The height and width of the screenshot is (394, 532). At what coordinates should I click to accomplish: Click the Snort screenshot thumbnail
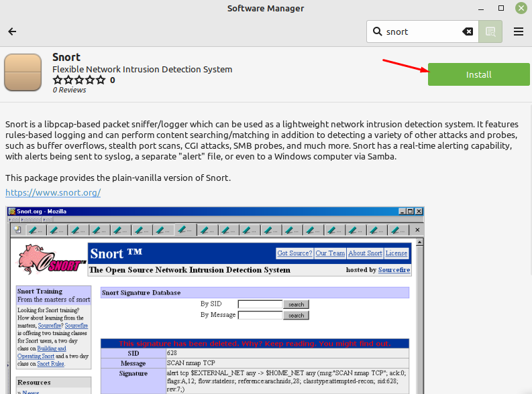pos(215,300)
